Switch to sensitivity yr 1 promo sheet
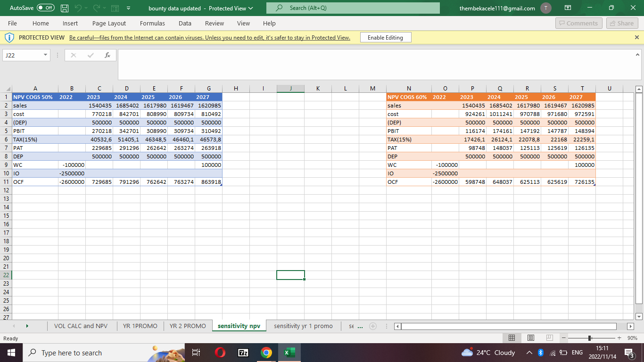 pyautogui.click(x=303, y=326)
